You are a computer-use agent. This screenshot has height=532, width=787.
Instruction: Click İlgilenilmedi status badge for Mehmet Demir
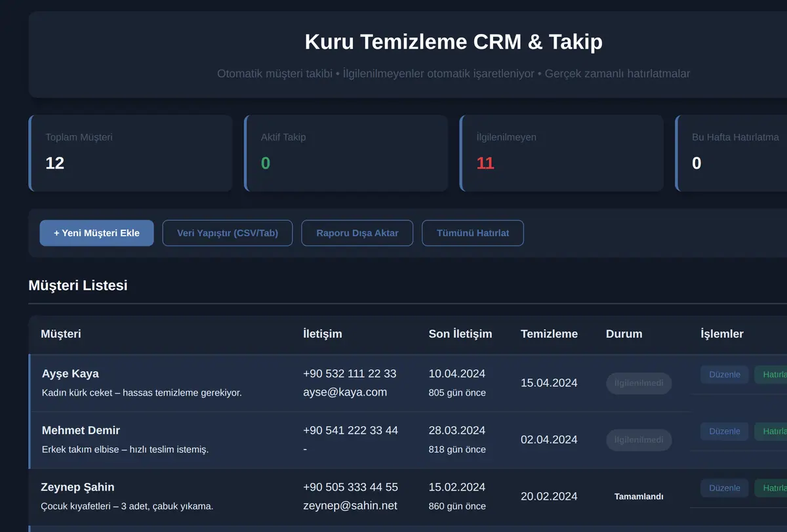(639, 440)
